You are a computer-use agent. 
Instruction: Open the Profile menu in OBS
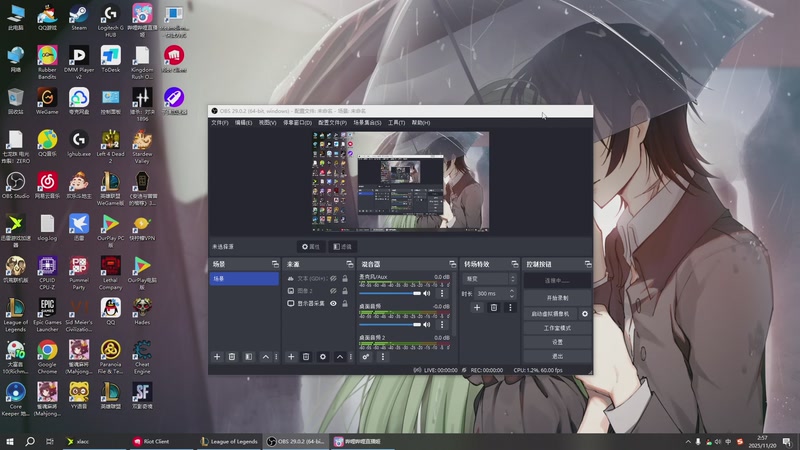pos(332,123)
